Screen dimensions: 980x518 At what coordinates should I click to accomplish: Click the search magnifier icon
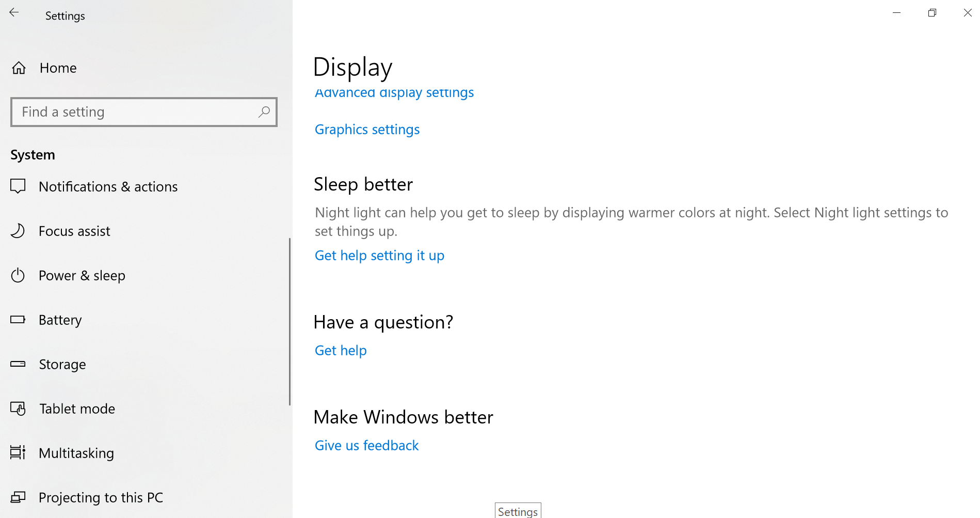point(264,112)
